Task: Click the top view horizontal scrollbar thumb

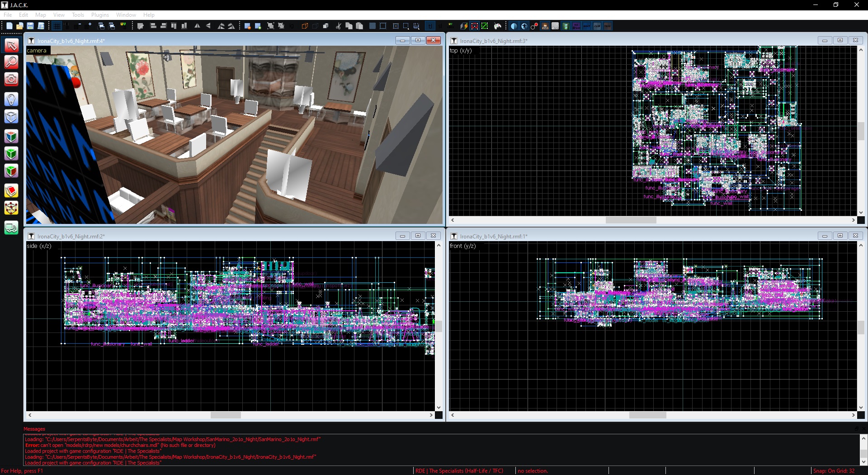Action: pyautogui.click(x=631, y=220)
